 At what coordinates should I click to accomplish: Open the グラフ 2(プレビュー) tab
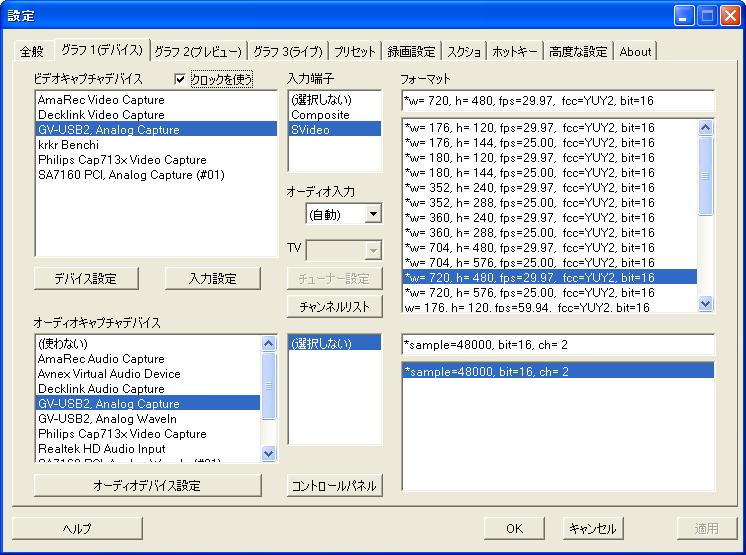tap(198, 51)
